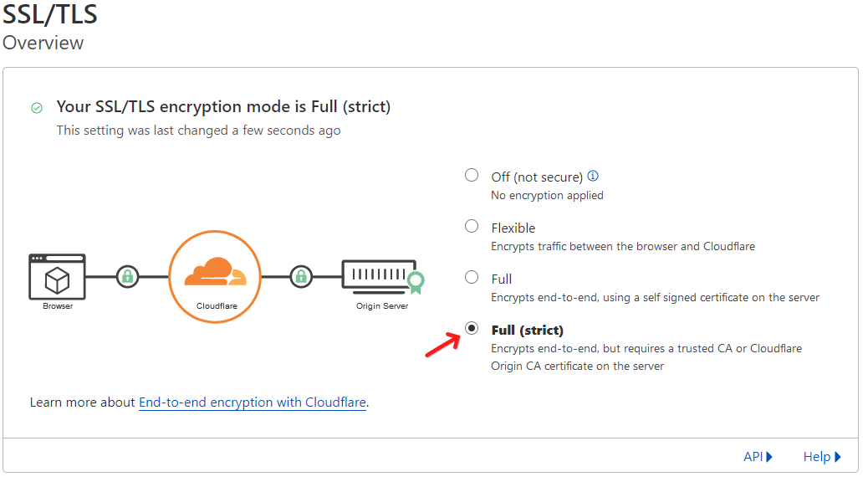Screen dimensions: 868x482
Task: Click the encryption mode heading text
Action: pos(223,106)
